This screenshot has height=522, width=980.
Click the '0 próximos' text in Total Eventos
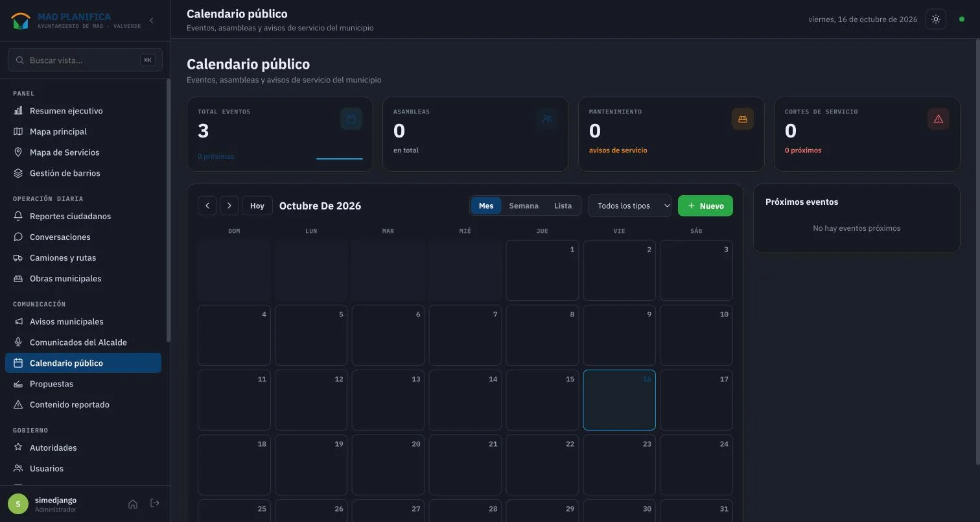216,156
